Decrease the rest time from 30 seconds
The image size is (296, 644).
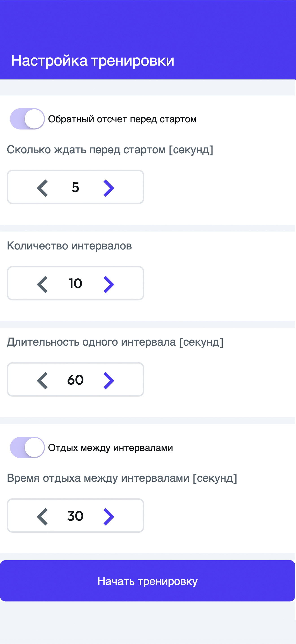click(42, 516)
